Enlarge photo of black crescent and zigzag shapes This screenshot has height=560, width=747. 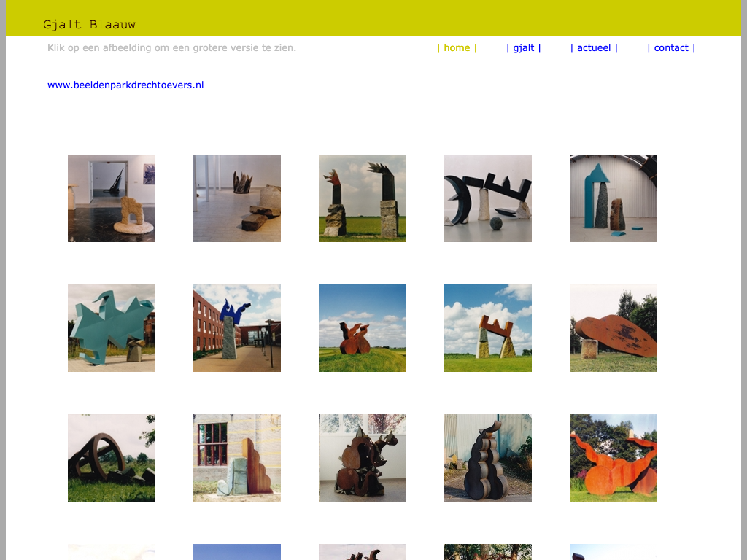coord(488,198)
